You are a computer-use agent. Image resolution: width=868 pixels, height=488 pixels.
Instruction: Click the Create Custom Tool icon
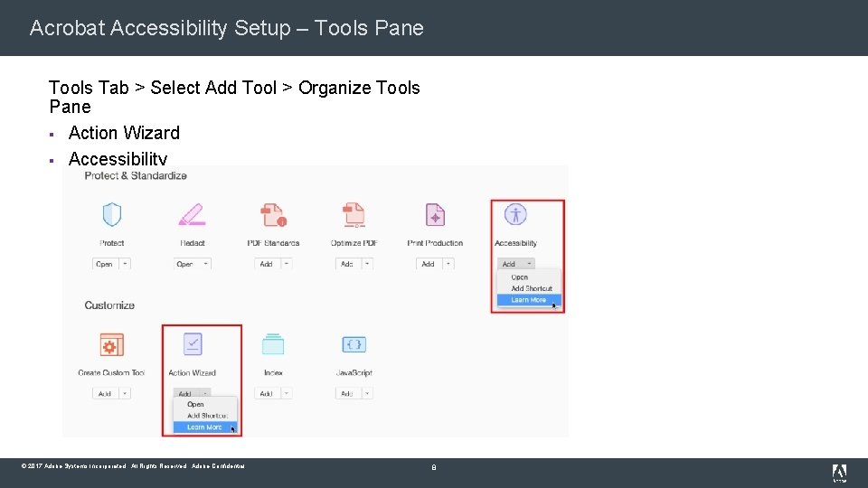click(x=112, y=344)
